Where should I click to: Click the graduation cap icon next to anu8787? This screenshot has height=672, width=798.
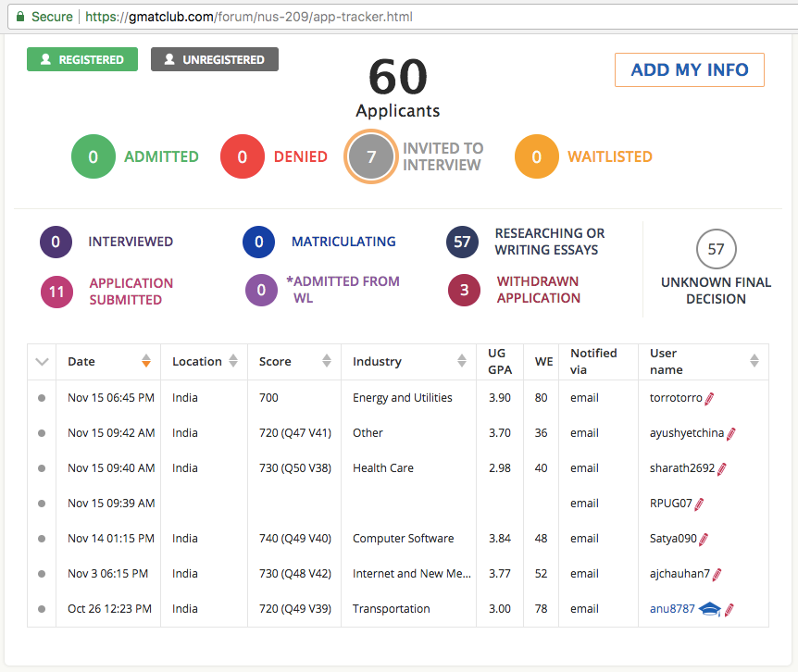coord(709,609)
